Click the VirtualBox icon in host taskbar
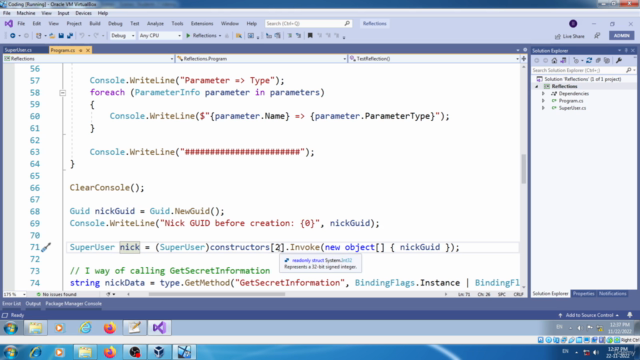This screenshot has height=360, width=640. (x=159, y=352)
